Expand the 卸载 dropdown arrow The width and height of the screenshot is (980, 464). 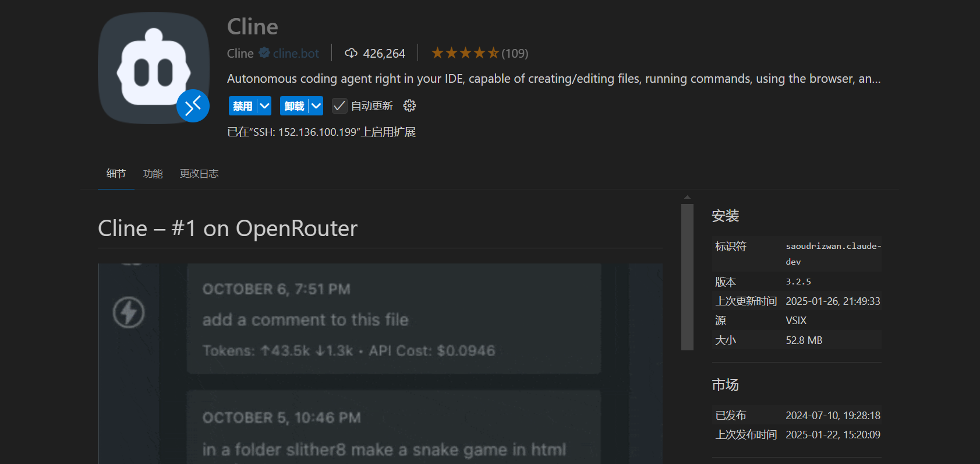(316, 106)
